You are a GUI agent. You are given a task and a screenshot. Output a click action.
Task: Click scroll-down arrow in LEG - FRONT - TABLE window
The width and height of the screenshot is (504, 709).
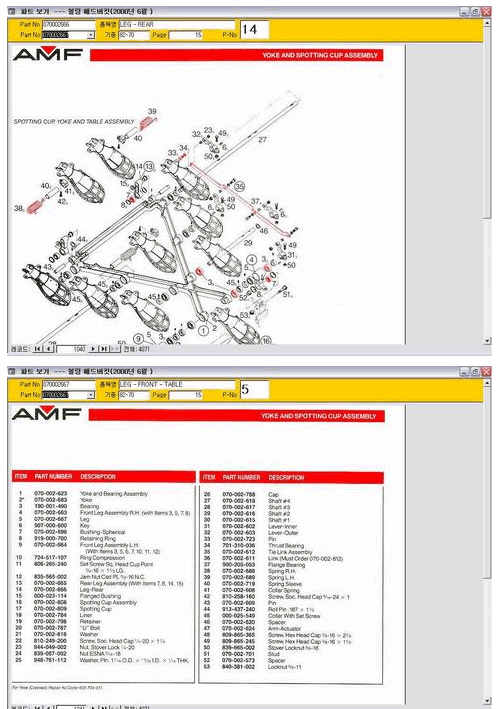[x=487, y=701]
